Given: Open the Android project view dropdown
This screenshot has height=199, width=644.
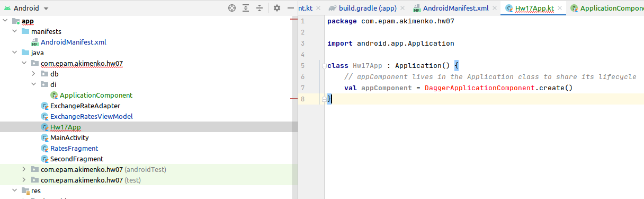Looking at the screenshot, I should [26, 8].
